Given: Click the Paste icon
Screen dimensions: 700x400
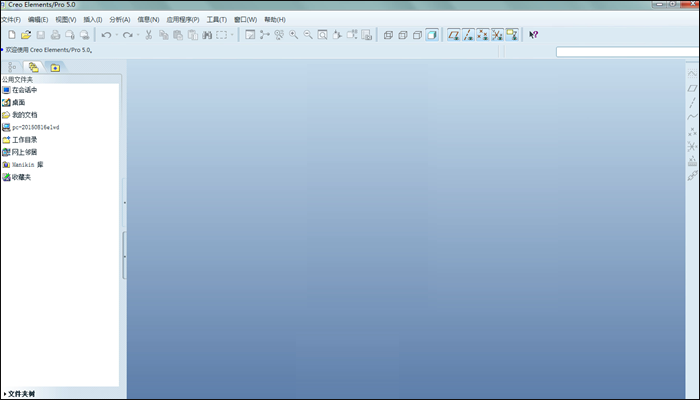Looking at the screenshot, I should pyautogui.click(x=178, y=35).
